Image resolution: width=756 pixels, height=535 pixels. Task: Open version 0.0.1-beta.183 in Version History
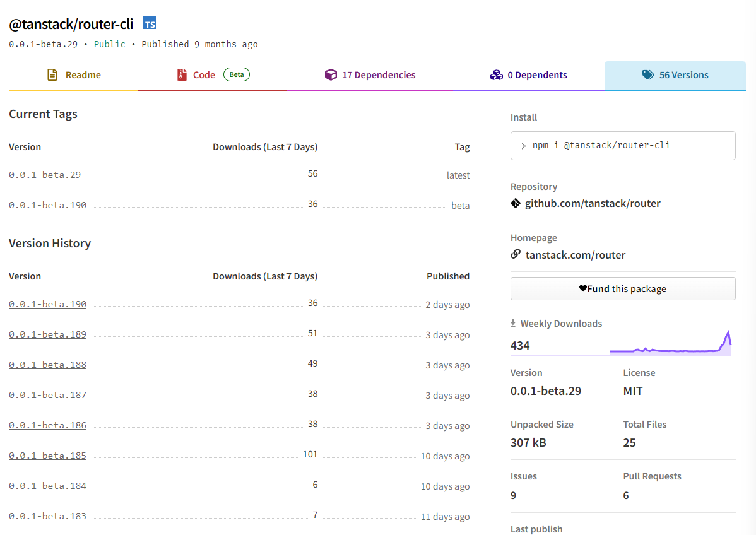click(x=47, y=516)
